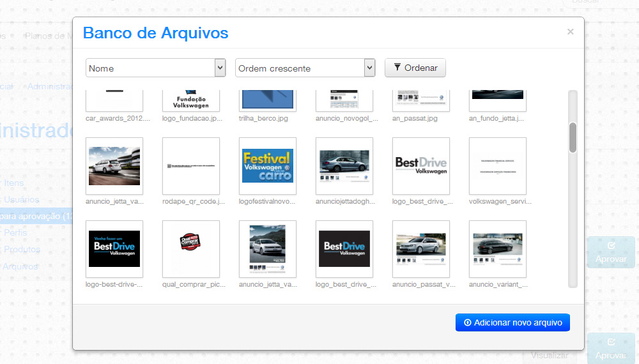Click the an_passat.jpg filename
Viewport: 639px width, 364px height.
415,119
